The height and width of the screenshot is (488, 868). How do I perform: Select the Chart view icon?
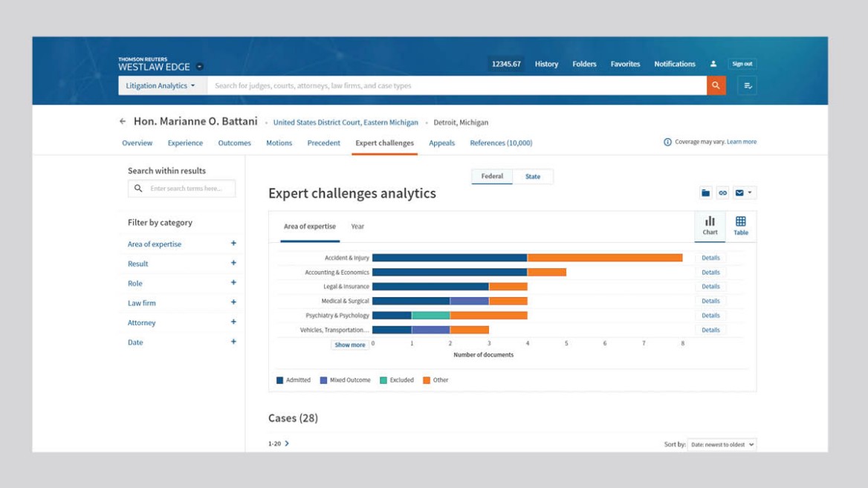click(x=710, y=227)
